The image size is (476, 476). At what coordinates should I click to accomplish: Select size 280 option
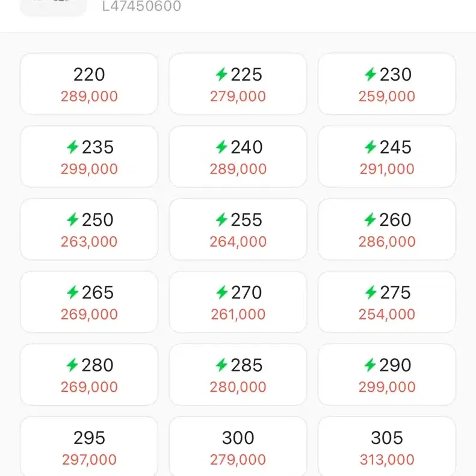point(89,375)
